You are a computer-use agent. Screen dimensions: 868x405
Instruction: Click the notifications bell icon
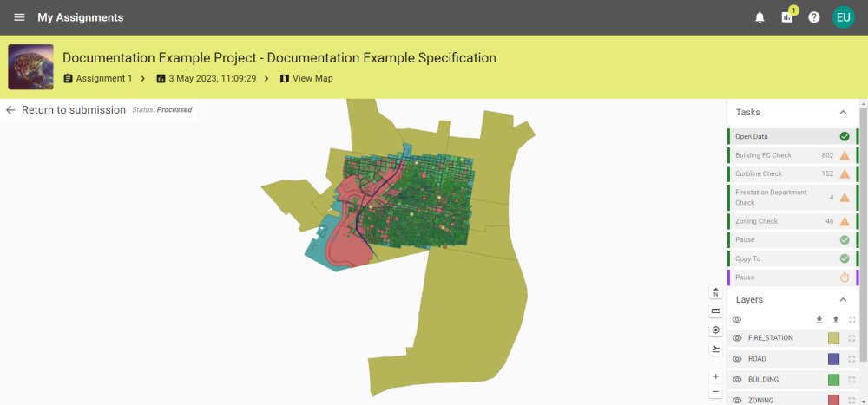click(x=759, y=17)
